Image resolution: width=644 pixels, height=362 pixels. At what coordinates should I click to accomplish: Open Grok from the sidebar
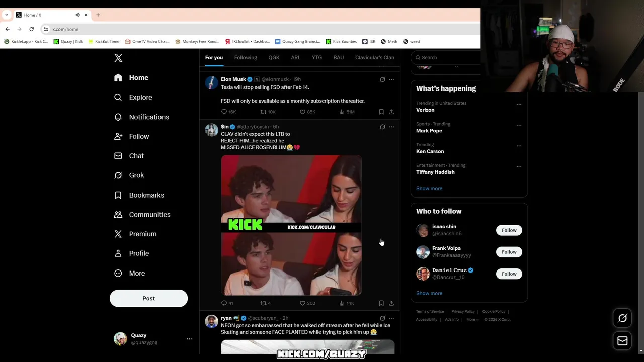coord(129,175)
